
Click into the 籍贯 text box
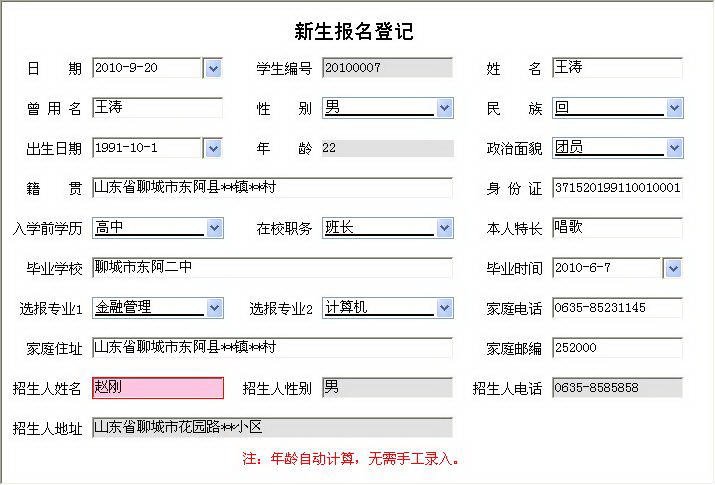pyautogui.click(x=272, y=188)
